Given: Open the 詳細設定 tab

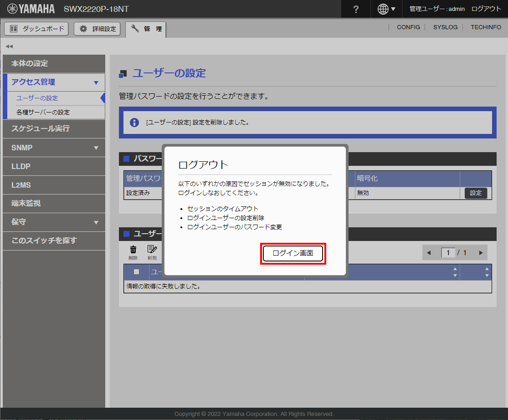Looking at the screenshot, I should point(97,29).
